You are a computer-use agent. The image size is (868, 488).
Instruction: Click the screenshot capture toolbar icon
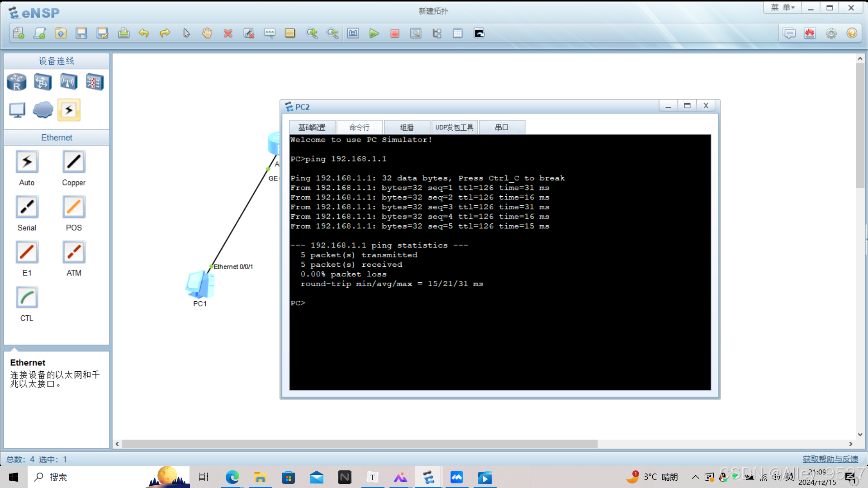(x=479, y=33)
